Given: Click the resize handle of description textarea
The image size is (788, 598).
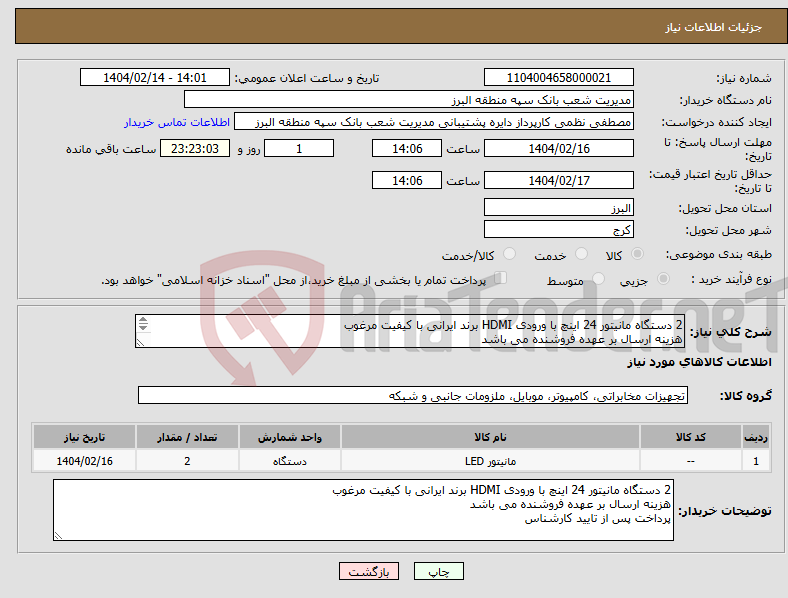Looking at the screenshot, I should [x=140, y=343].
